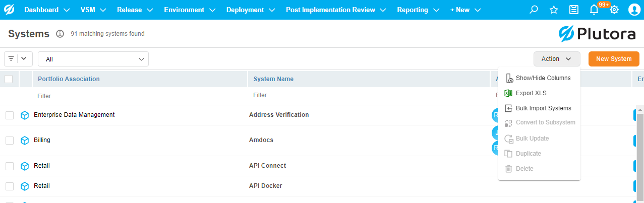This screenshot has width=644, height=203.
Task: Select Bulk Import Systems menu item
Action: (x=543, y=108)
